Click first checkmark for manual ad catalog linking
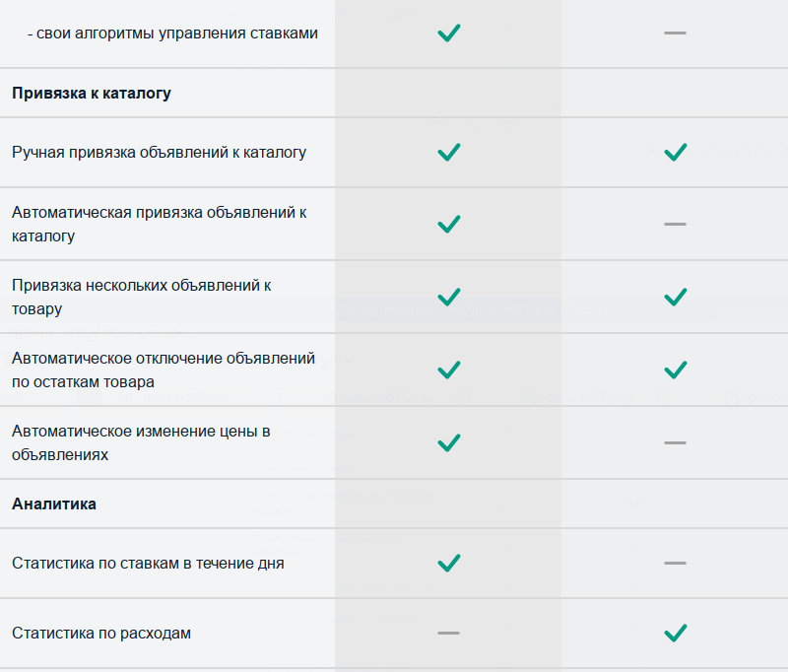This screenshot has height=672, width=788. pos(449,152)
